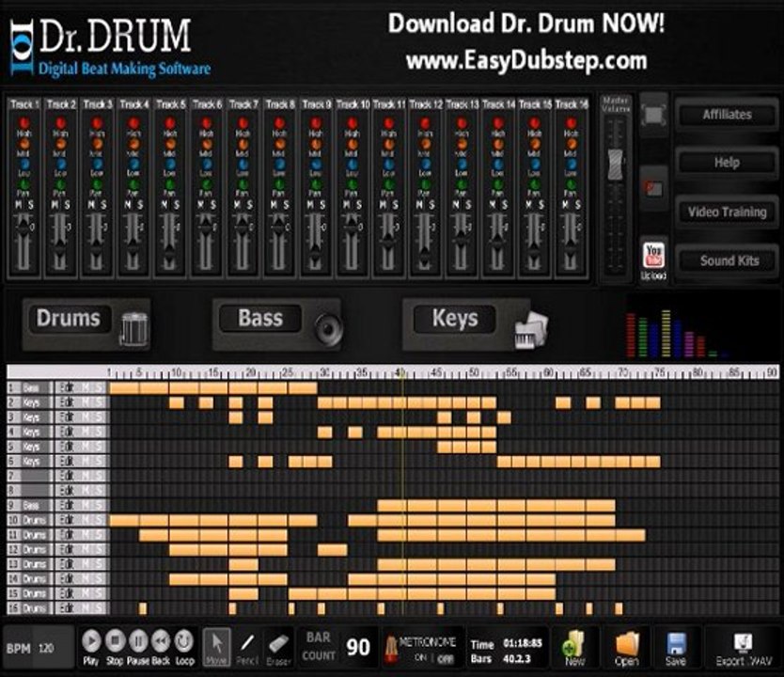Click the small red icon above YouTube
The width and height of the screenshot is (784, 677).
click(x=653, y=188)
